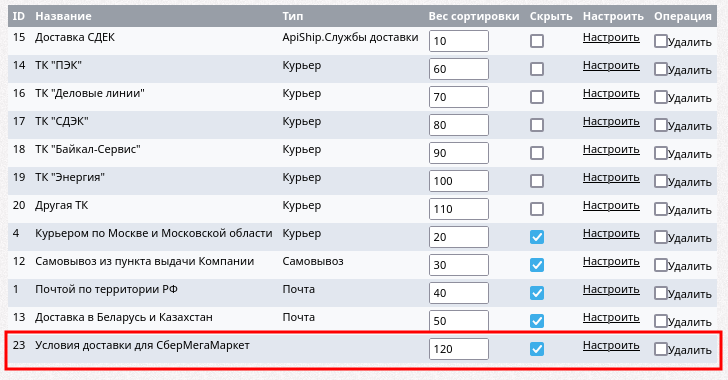Focus sort weight field with value 40
The image size is (728, 380).
[459, 293]
